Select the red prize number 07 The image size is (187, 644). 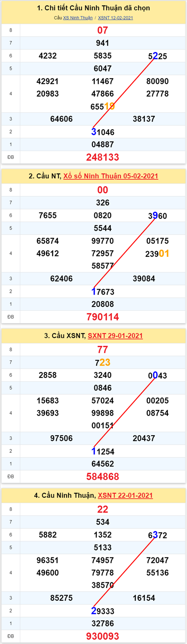click(102, 30)
